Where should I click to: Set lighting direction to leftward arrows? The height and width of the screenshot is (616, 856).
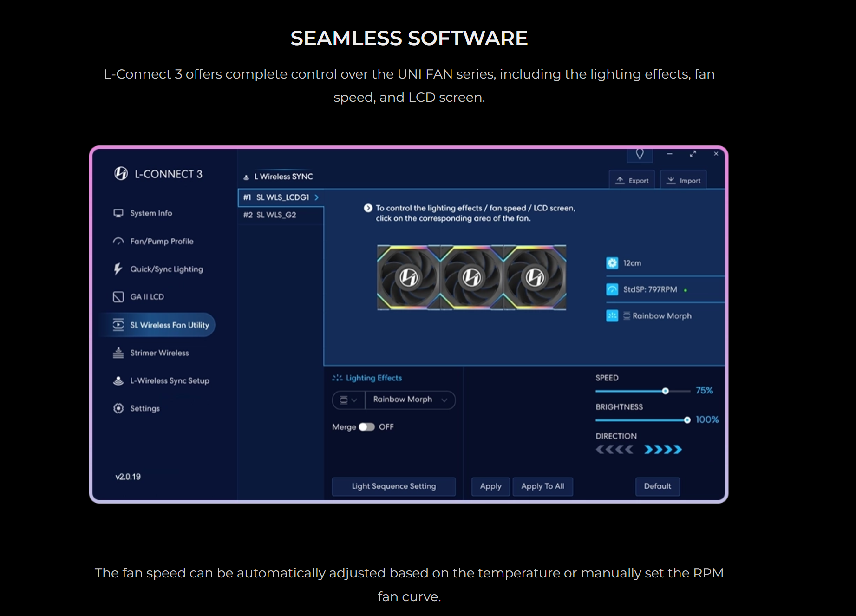(x=614, y=449)
